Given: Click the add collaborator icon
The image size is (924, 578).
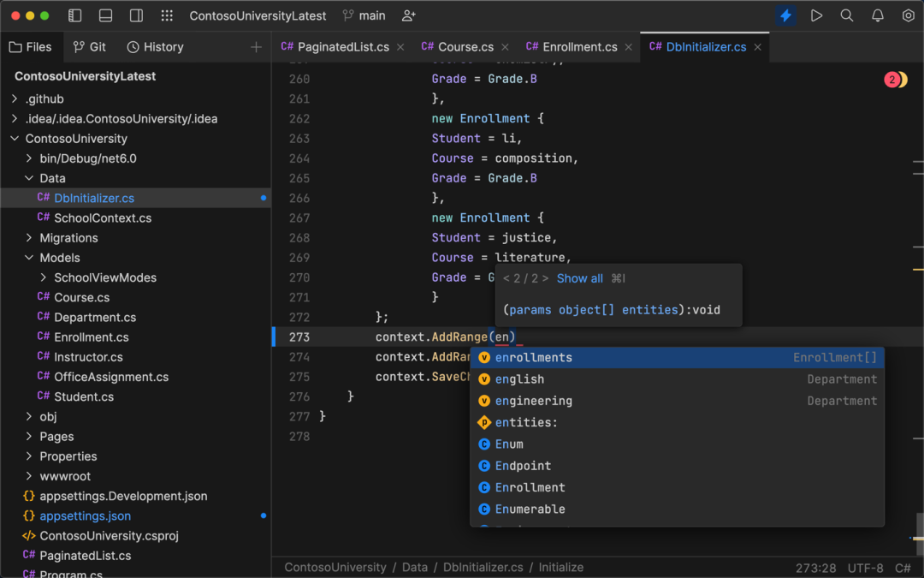Looking at the screenshot, I should [x=409, y=16].
